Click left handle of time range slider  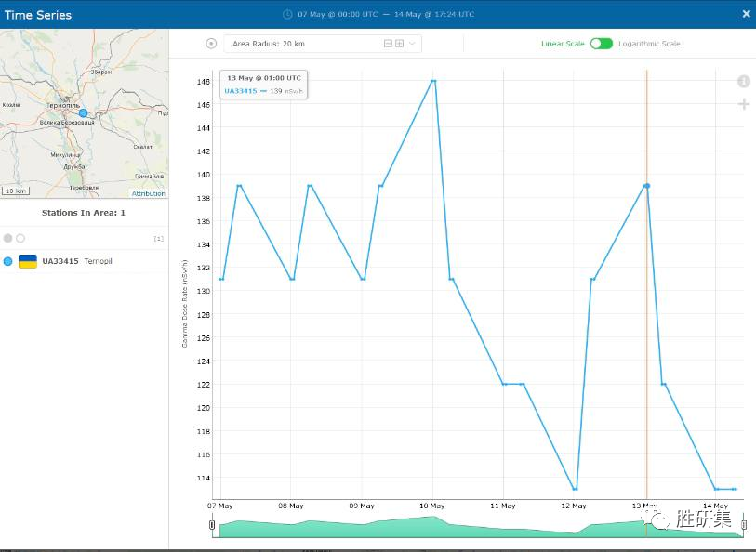(212, 527)
